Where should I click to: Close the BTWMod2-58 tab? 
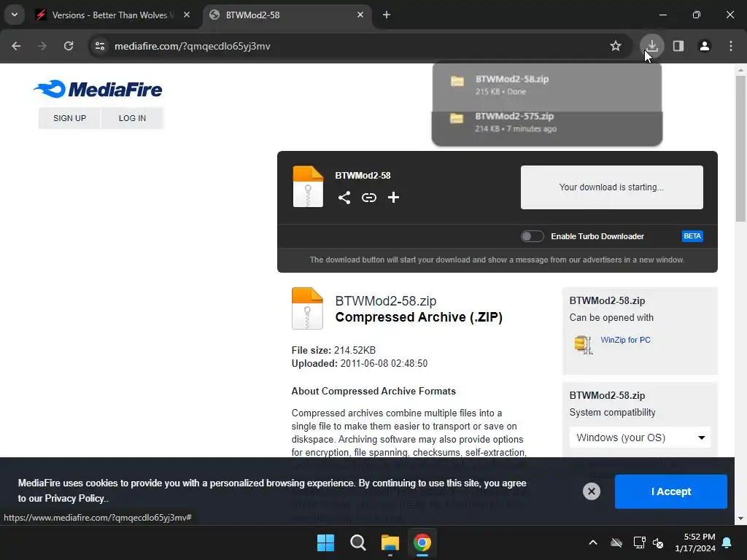pos(360,15)
